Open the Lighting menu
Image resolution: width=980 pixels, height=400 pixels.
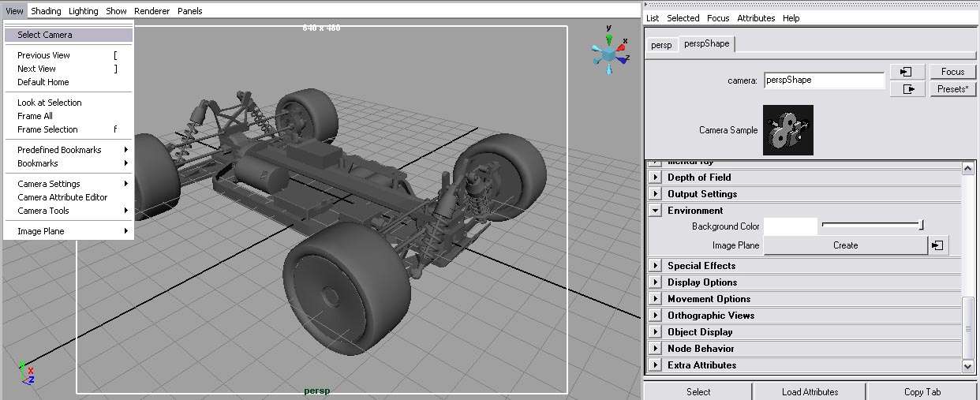coord(84,11)
